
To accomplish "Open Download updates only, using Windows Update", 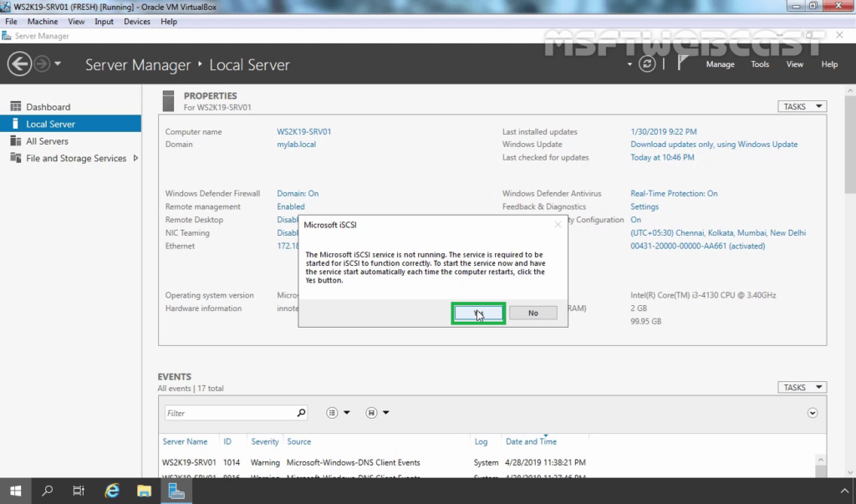I will pyautogui.click(x=714, y=144).
